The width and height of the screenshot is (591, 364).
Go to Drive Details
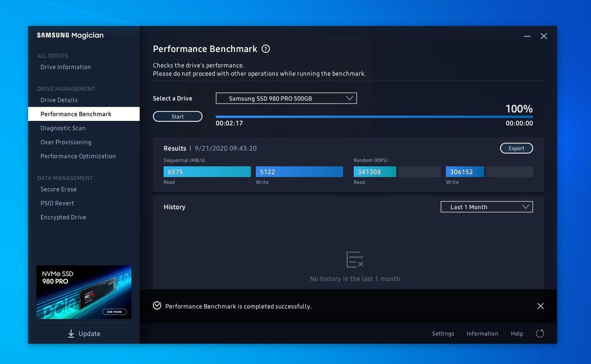click(59, 100)
